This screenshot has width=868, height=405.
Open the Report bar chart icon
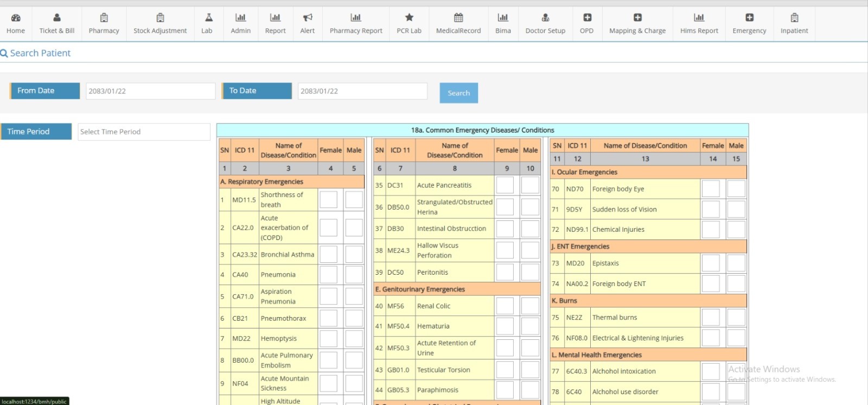pos(276,18)
